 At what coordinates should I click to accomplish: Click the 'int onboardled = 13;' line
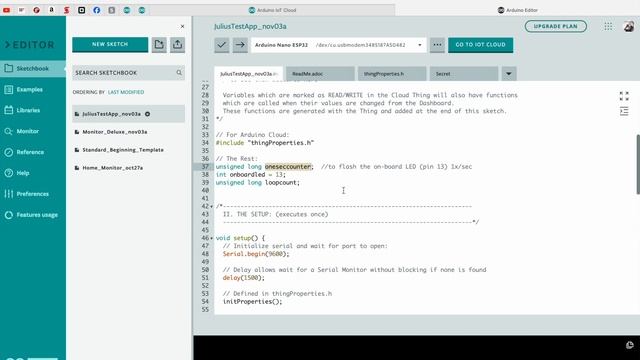(251, 175)
